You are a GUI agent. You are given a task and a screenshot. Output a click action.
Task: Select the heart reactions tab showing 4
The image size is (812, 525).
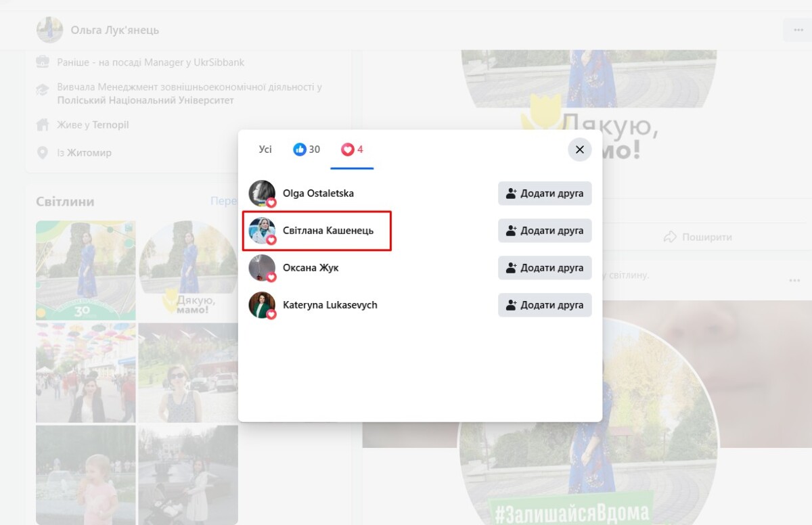click(352, 150)
